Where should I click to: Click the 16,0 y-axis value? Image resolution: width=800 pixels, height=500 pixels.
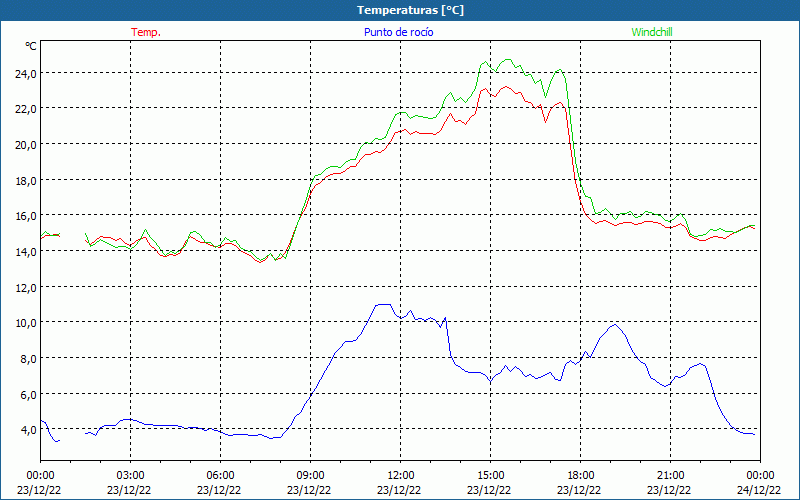[26, 216]
